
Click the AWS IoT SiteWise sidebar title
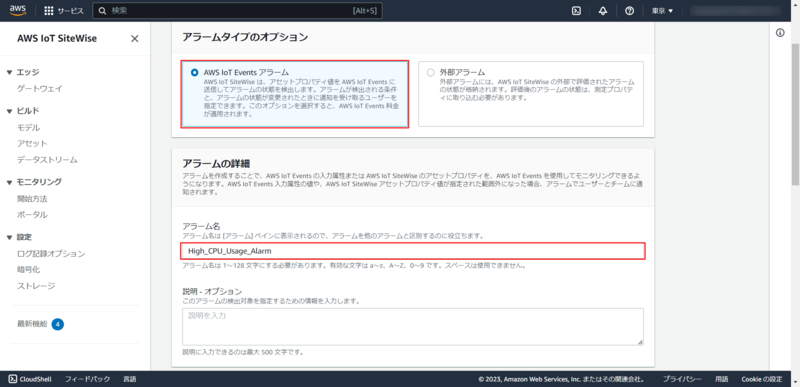(57, 39)
